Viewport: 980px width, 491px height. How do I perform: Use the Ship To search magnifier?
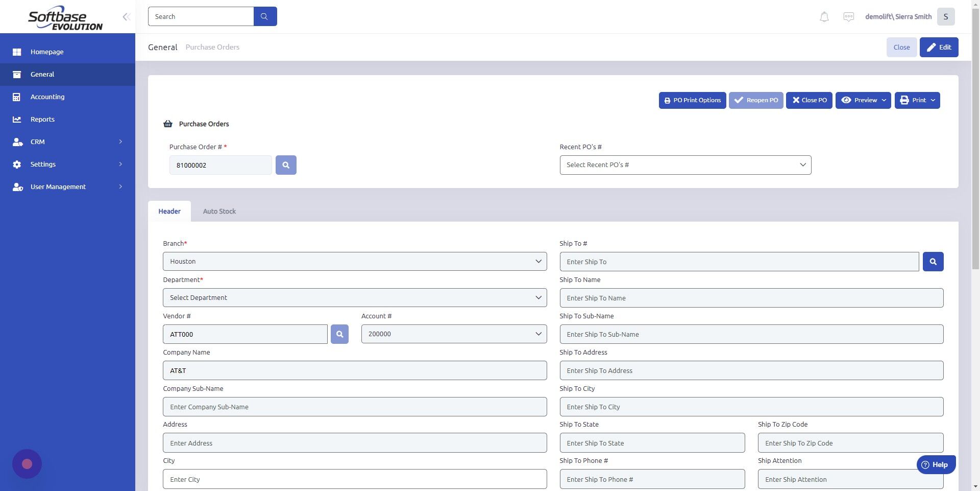click(933, 261)
